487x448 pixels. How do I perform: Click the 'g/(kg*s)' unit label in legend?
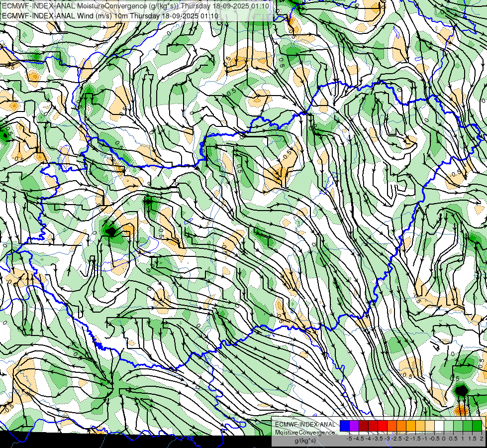tap(305, 441)
